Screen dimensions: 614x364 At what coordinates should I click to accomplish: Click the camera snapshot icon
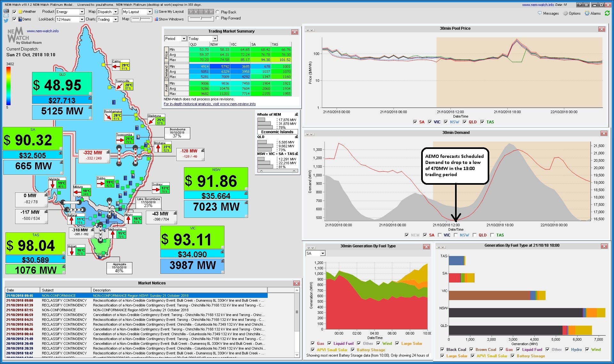click(x=6, y=11)
